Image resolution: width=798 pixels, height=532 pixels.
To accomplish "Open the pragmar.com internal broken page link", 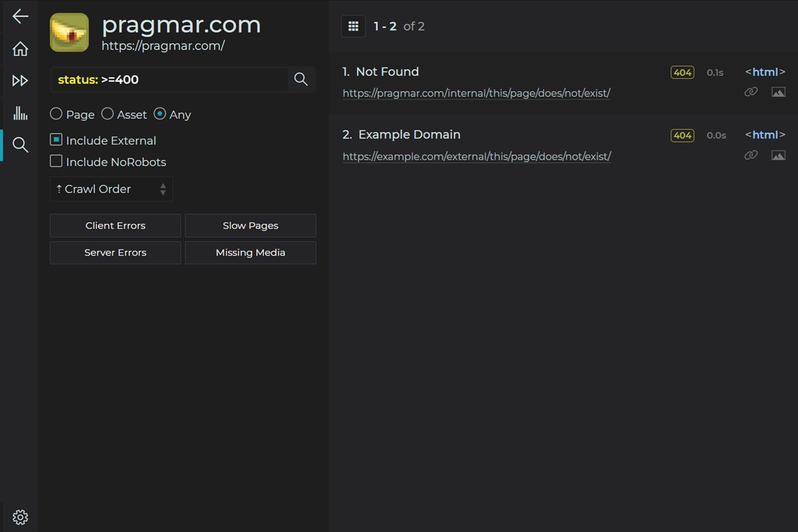I will [x=476, y=93].
